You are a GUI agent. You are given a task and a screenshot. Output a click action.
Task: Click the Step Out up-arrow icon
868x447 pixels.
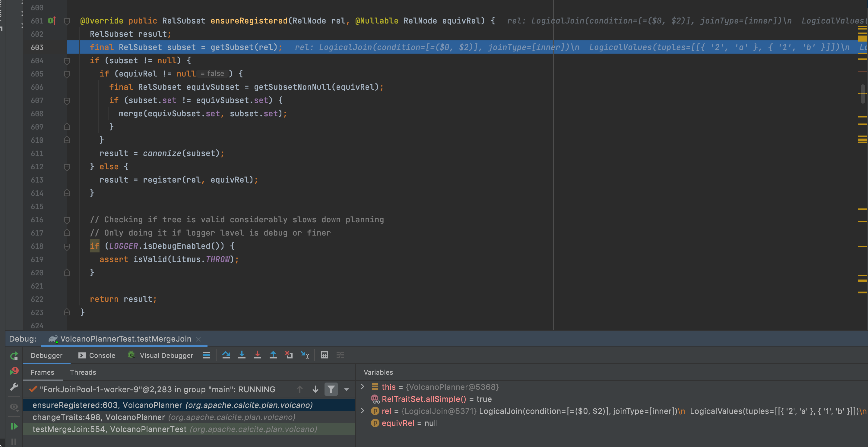[273, 355]
